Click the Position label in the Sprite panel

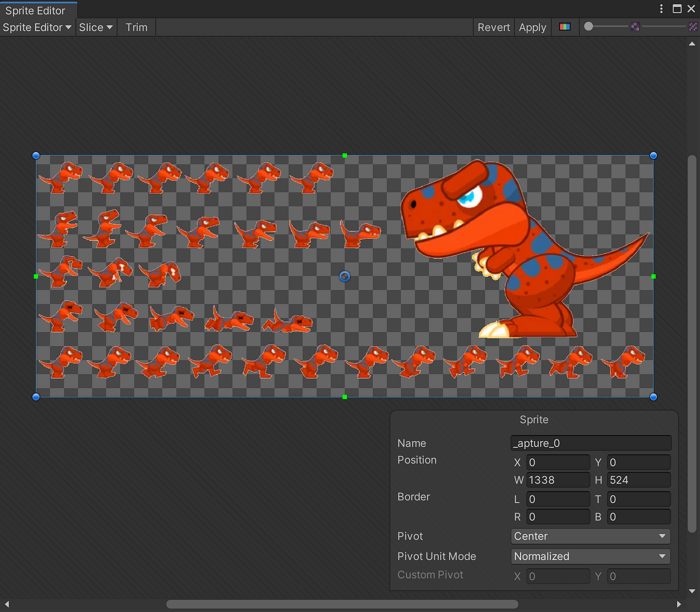pyautogui.click(x=417, y=460)
